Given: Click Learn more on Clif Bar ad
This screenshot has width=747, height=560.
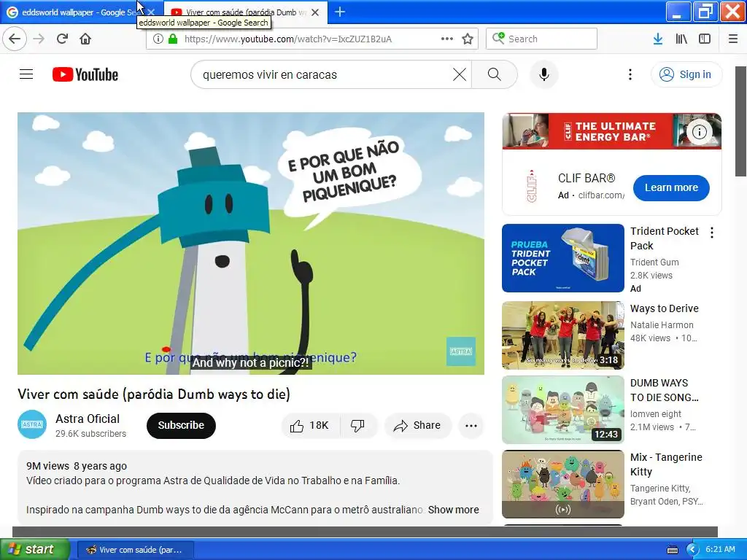Looking at the screenshot, I should click(x=671, y=187).
